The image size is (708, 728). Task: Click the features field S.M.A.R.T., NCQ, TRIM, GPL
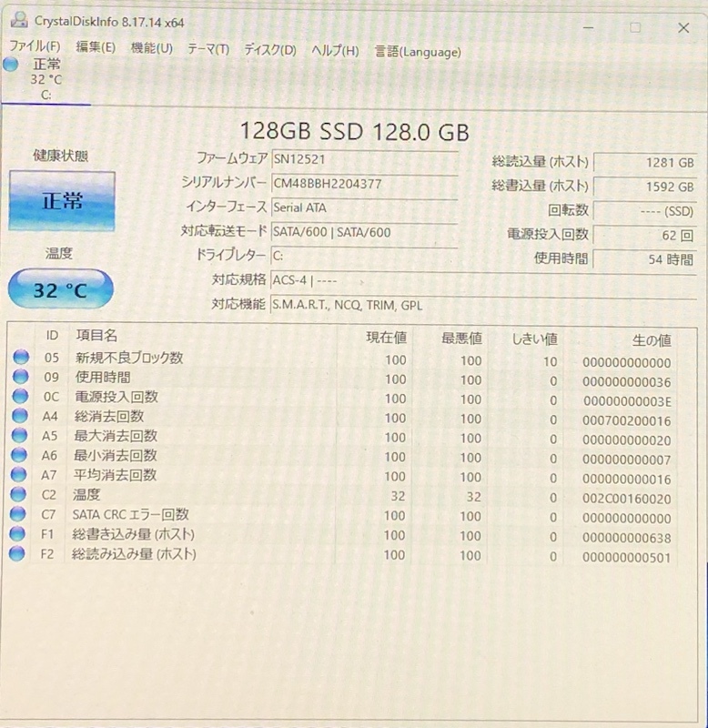[x=483, y=305]
